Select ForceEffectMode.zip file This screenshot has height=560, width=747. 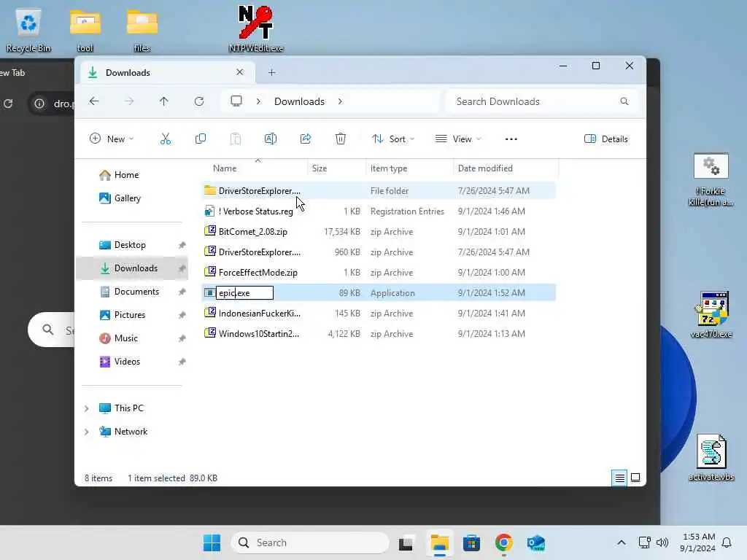379,273
